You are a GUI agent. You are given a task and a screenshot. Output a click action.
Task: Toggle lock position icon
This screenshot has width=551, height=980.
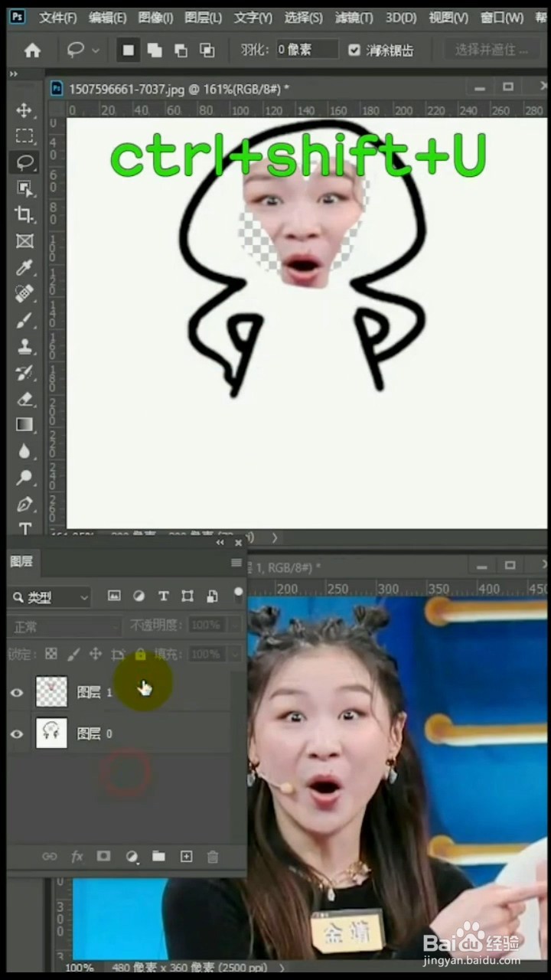pyautogui.click(x=96, y=655)
